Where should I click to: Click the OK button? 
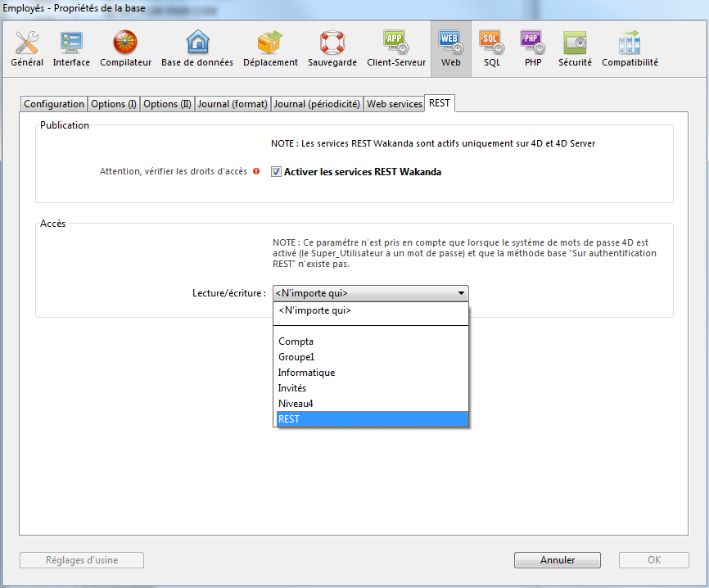[654, 560]
